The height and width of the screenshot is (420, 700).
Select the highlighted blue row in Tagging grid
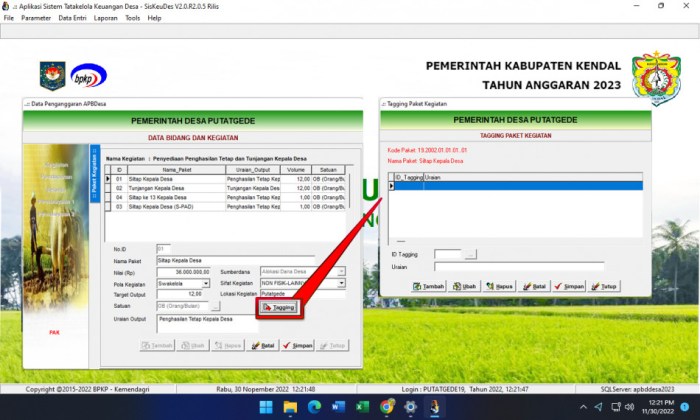(x=518, y=186)
